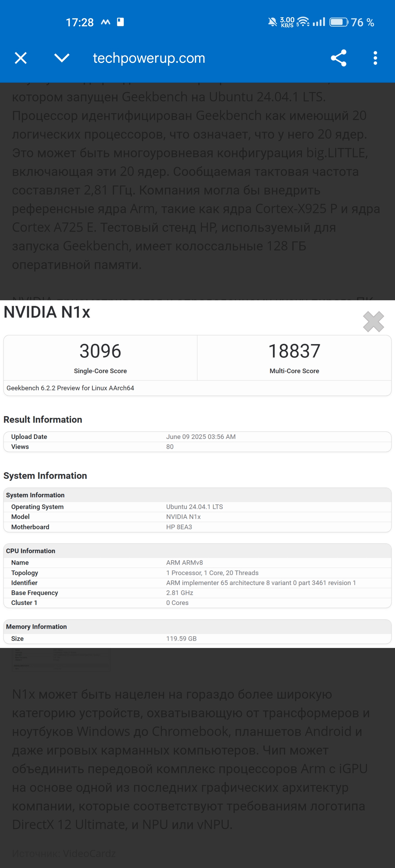Tap the cellular signal strength icon
Viewport: 395px width, 868px height.
pyautogui.click(x=319, y=22)
